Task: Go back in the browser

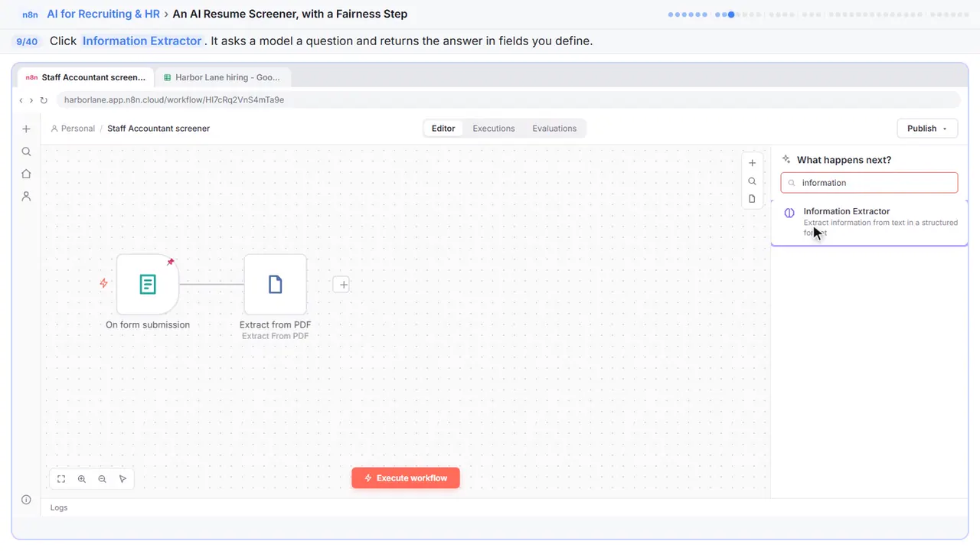Action: pyautogui.click(x=21, y=100)
